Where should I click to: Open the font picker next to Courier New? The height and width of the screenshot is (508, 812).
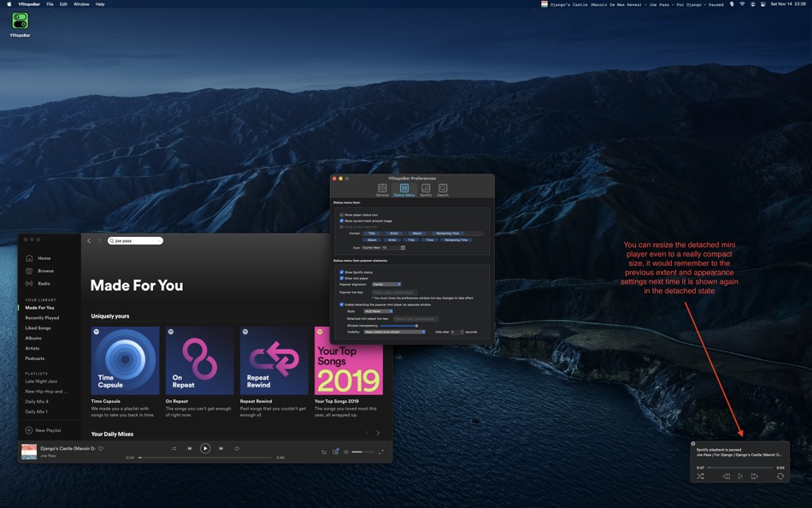(x=403, y=248)
